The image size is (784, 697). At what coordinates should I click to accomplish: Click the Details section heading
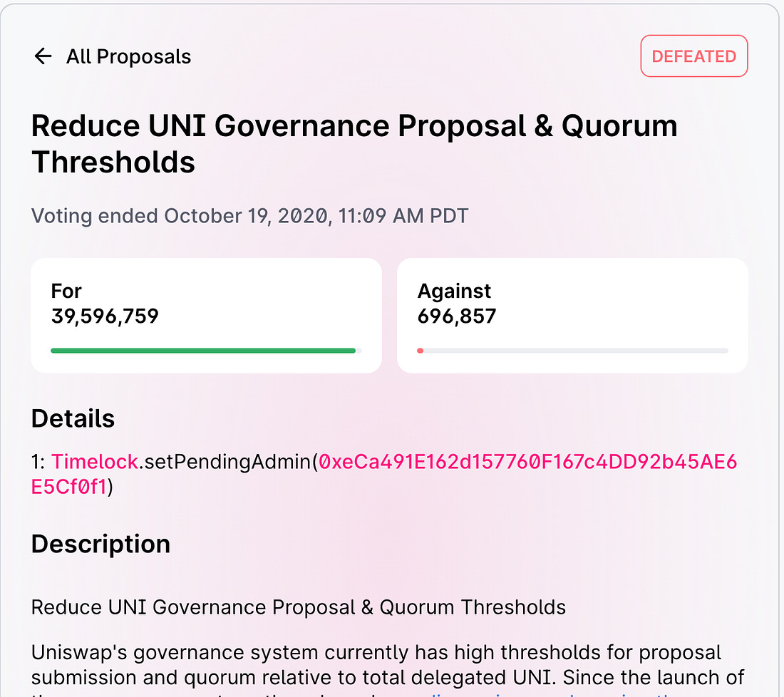73,418
